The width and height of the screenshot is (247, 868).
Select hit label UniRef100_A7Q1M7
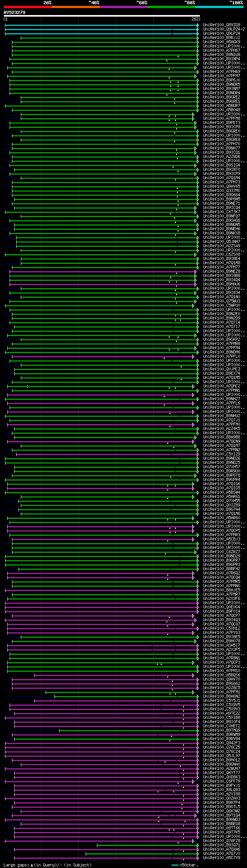click(222, 446)
